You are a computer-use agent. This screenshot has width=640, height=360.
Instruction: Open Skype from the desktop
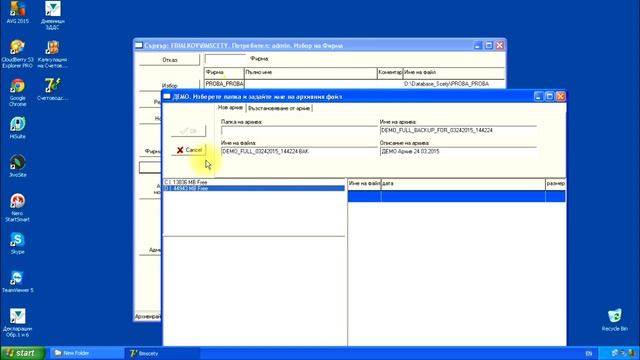click(18, 243)
